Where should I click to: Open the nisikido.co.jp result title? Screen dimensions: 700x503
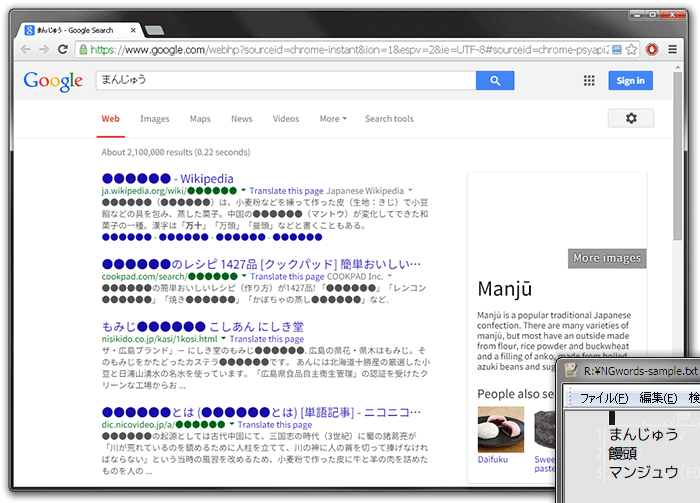pyautogui.click(x=203, y=327)
